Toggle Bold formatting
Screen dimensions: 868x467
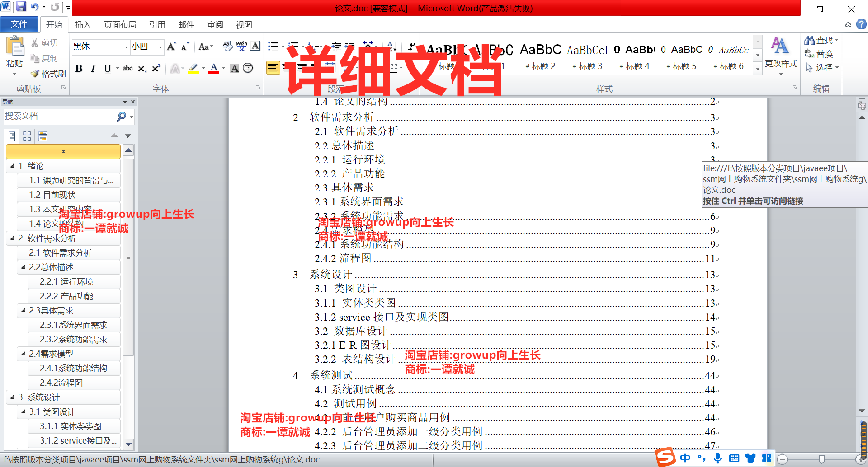pos(79,68)
